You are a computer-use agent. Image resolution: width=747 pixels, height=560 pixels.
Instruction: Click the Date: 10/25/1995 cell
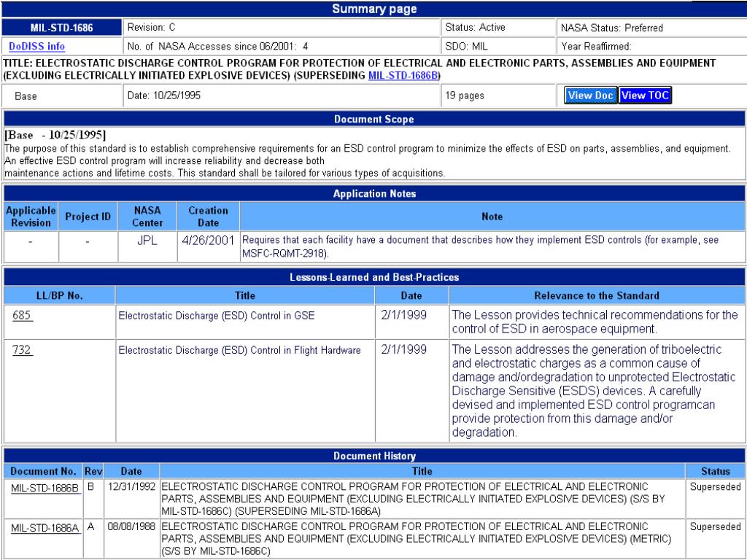pyautogui.click(x=282, y=96)
